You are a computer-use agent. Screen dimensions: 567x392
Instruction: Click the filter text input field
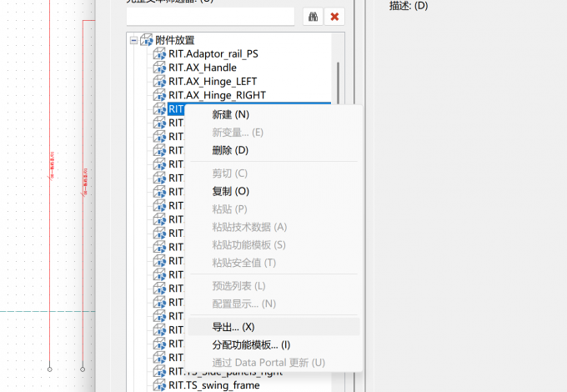click(x=210, y=17)
